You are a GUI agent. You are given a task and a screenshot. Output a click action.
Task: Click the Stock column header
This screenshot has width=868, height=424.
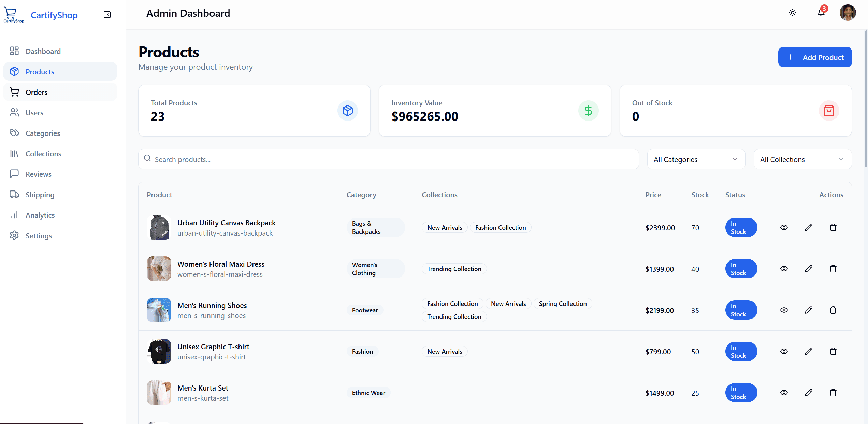[x=700, y=195]
